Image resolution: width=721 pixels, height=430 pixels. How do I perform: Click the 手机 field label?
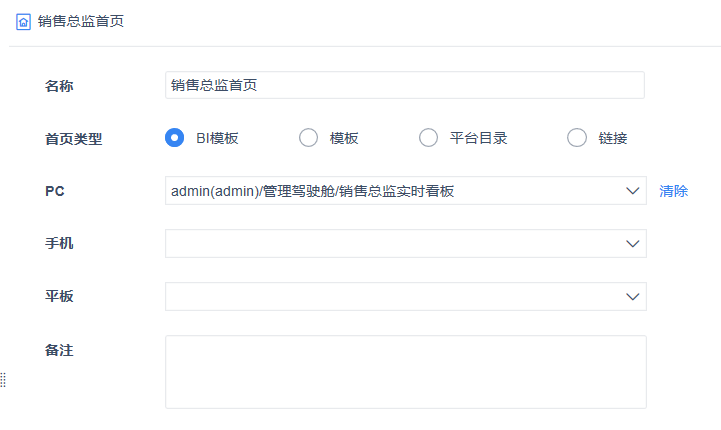[x=59, y=244]
